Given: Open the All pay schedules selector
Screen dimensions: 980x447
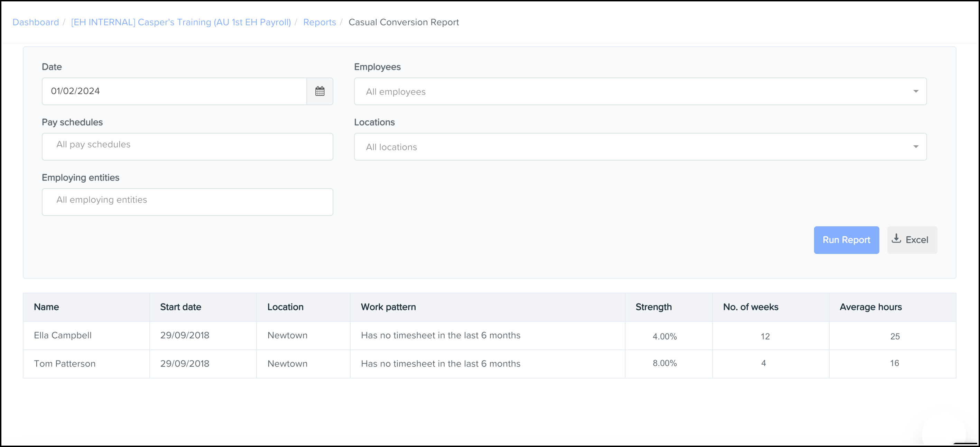Looking at the screenshot, I should [187, 147].
